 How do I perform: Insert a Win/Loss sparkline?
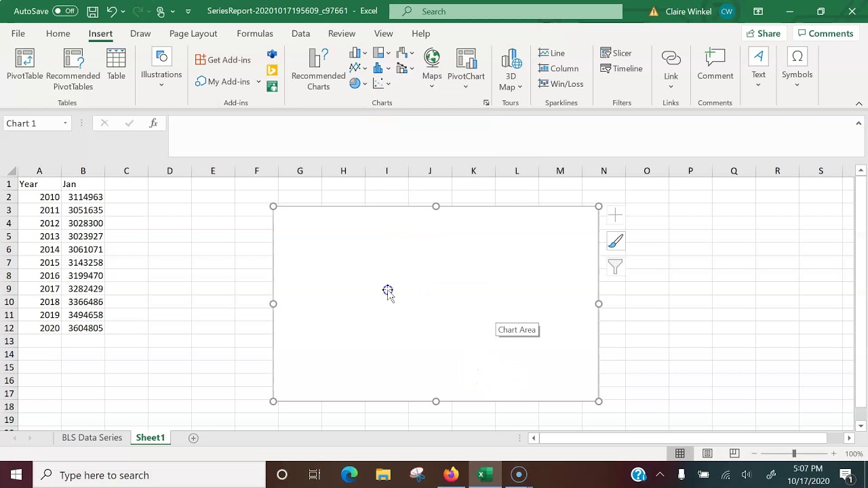(x=560, y=84)
